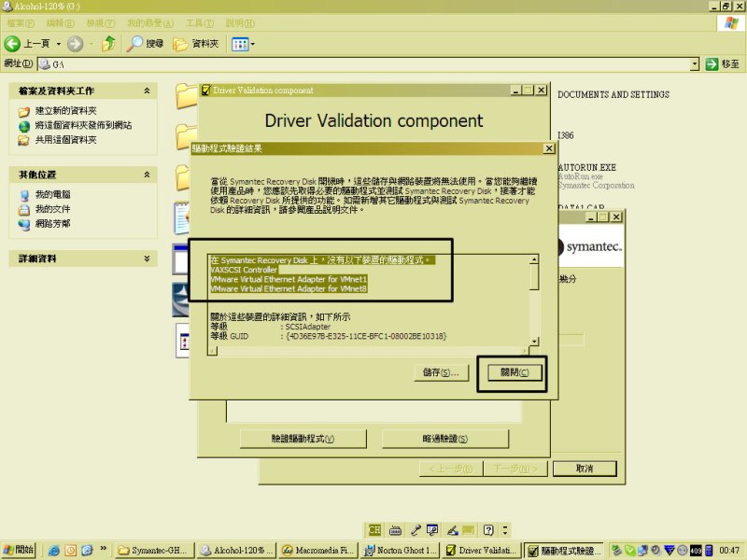
Task: Click the microphone icon on the language bar
Action: pyautogui.click(x=416, y=530)
